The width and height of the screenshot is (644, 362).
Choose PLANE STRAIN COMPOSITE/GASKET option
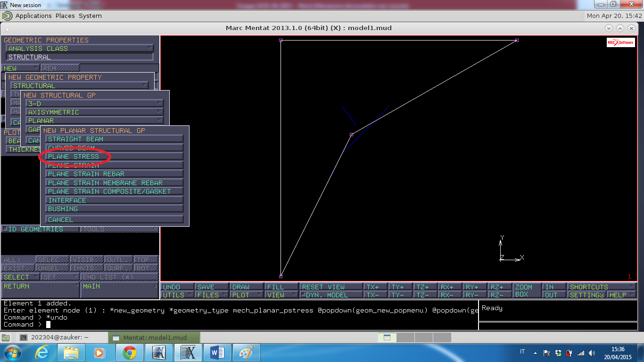coord(114,191)
